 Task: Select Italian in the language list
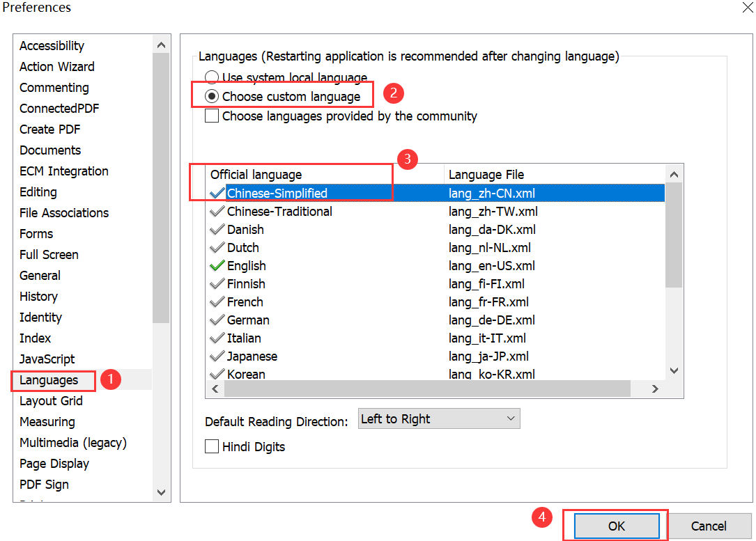point(244,338)
